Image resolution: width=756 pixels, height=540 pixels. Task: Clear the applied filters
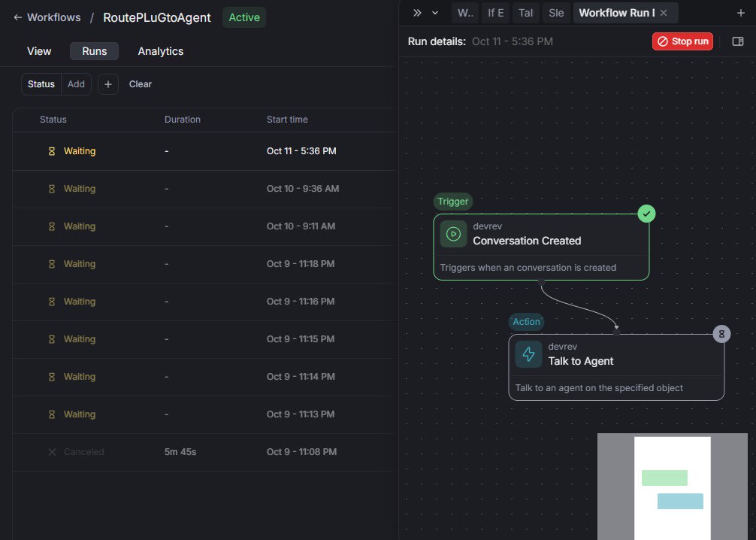point(140,84)
